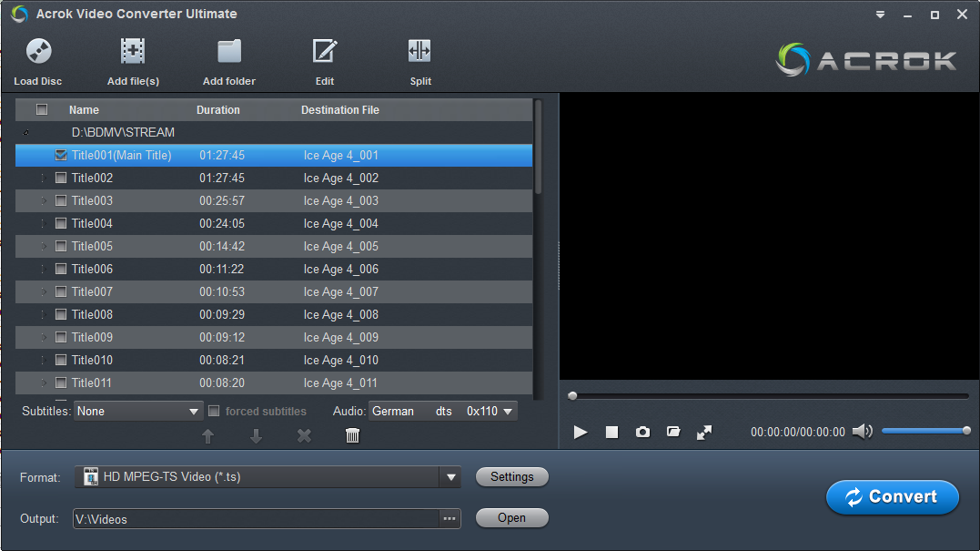Tick the Title005 checkbox
The height and width of the screenshot is (551, 980).
[x=61, y=246]
